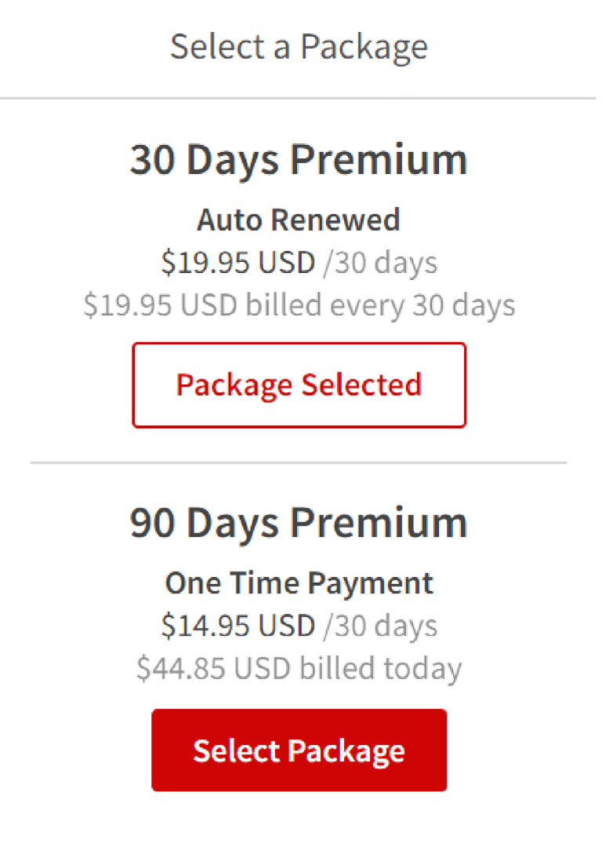Click the word "Premium" in 30 Days plan

[x=379, y=160]
